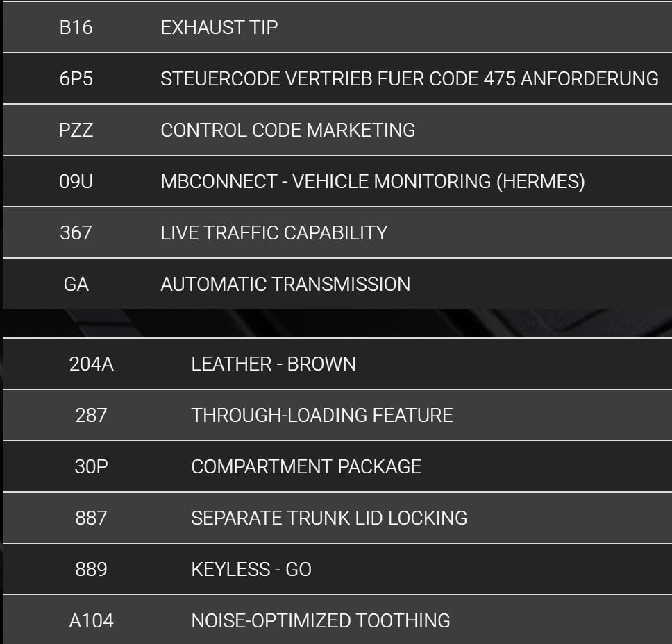Screen dimensions: 672x644
Task: Select the Live Traffic Capability row
Action: tap(337, 232)
